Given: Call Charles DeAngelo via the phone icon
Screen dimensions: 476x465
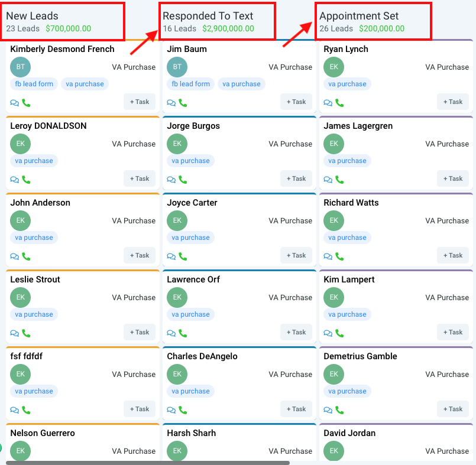Looking at the screenshot, I should pos(183,410).
